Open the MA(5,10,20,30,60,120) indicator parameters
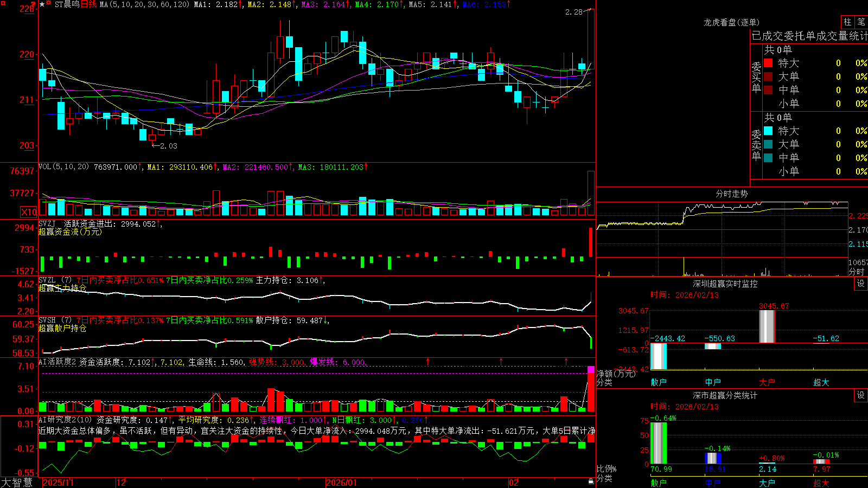The image size is (868, 488). 144,4
